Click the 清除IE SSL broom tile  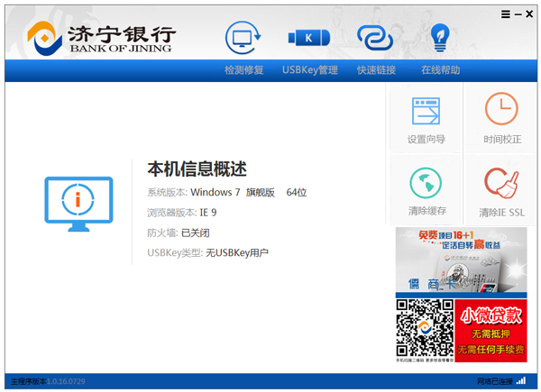coord(501,190)
